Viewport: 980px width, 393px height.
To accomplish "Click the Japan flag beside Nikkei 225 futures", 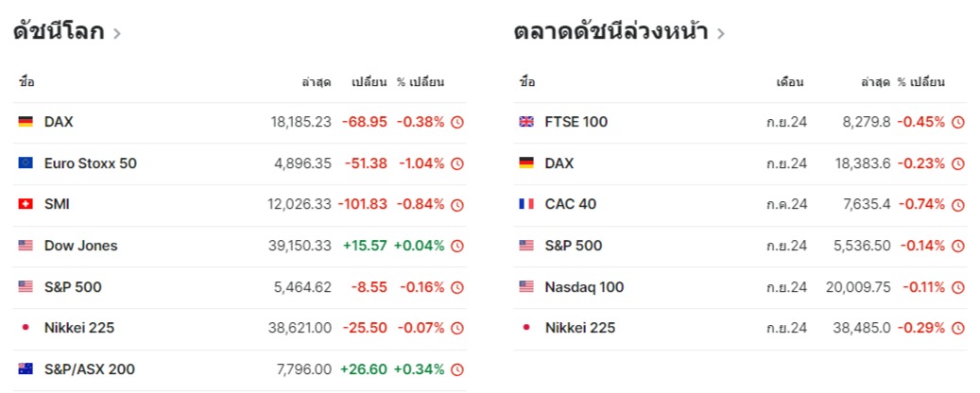I will tap(526, 328).
